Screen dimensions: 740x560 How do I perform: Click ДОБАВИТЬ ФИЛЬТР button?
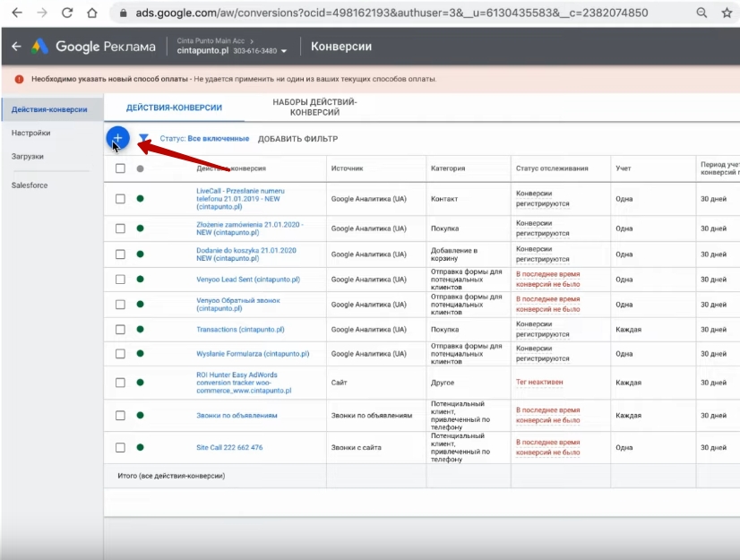(297, 139)
